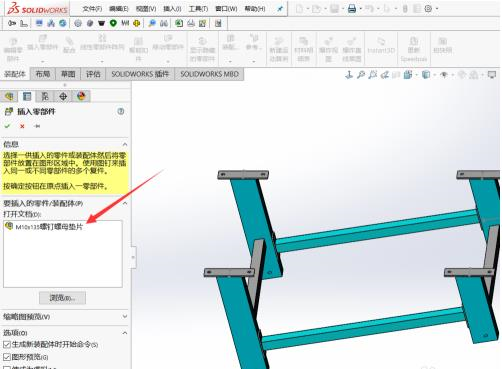Screen dimensions: 502x369
Task: Switch to the 装配体 tab
Action: [15, 74]
